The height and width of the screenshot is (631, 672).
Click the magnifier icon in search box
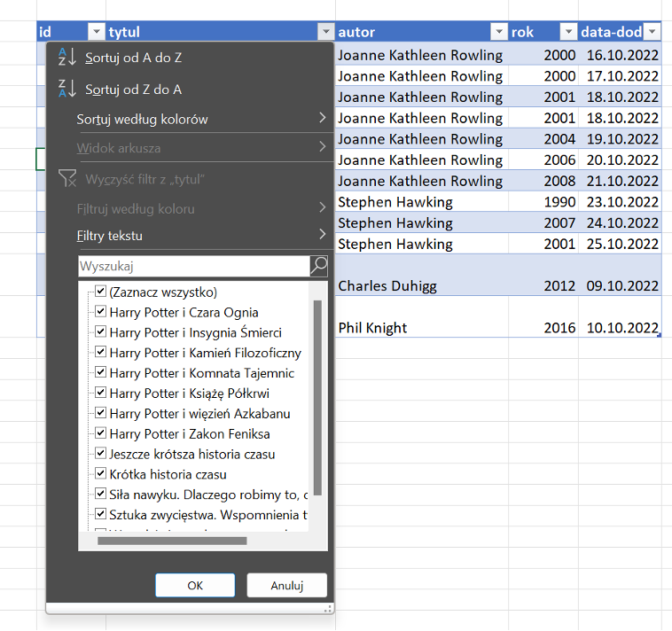[318, 266]
